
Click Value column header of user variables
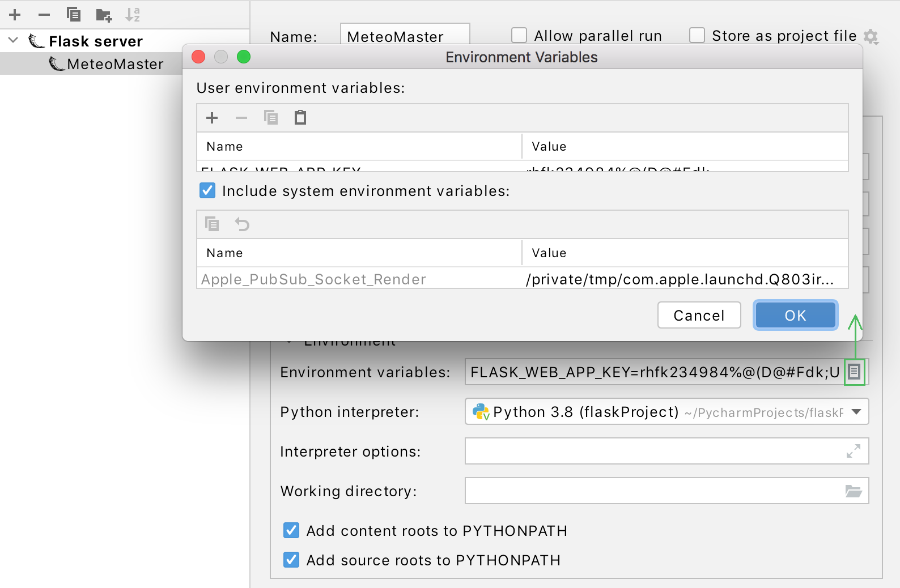[685, 146]
